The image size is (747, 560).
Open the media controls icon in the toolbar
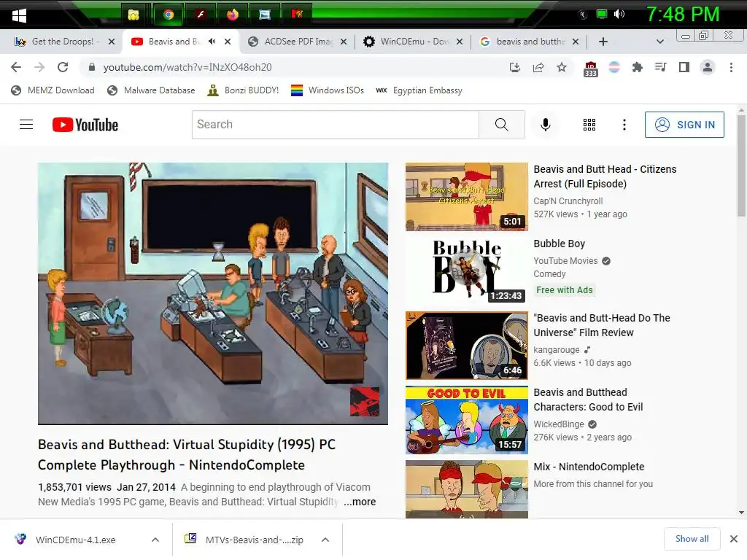click(660, 67)
